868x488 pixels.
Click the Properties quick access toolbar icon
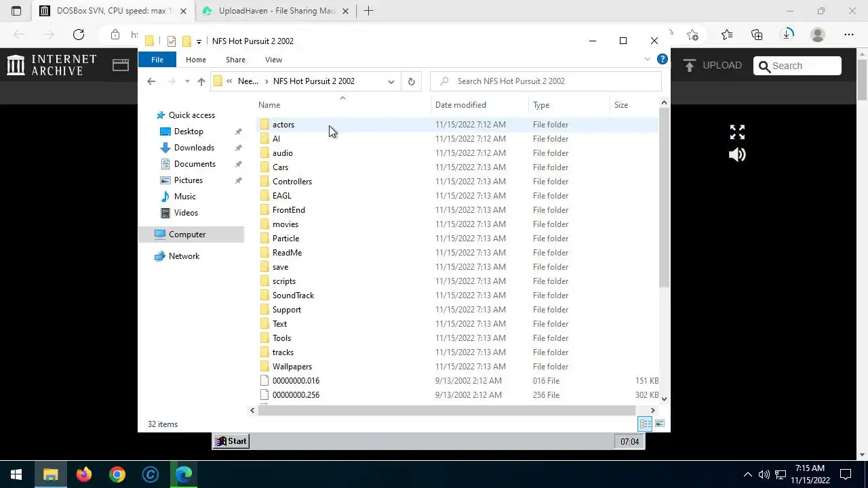pyautogui.click(x=172, y=41)
